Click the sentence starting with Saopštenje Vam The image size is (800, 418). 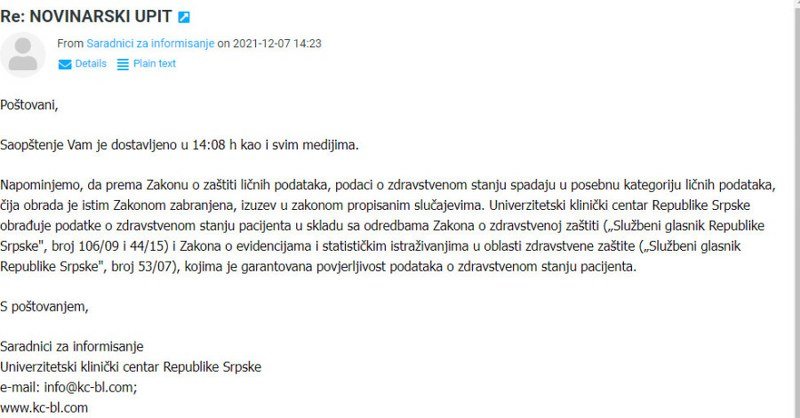[x=179, y=145]
